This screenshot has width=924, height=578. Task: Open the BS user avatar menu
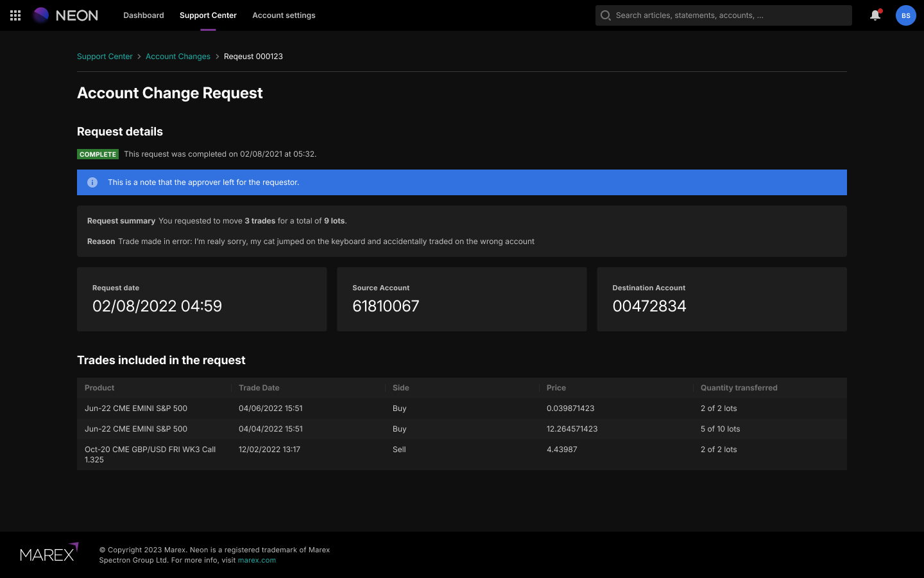pyautogui.click(x=905, y=15)
